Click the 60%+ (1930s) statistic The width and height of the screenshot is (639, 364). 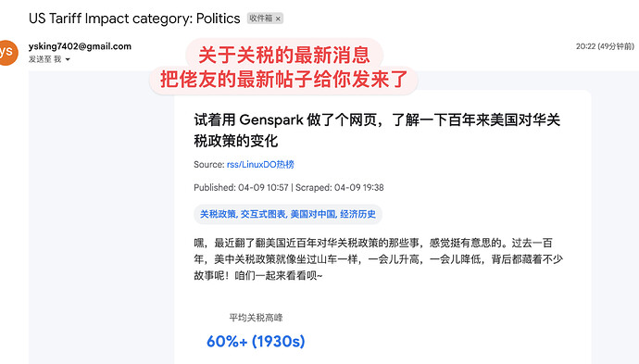(256, 341)
